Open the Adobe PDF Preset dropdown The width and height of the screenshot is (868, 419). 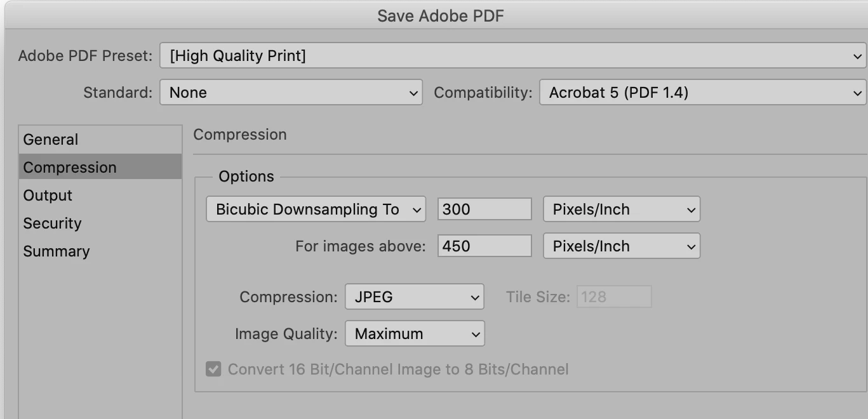[512, 56]
